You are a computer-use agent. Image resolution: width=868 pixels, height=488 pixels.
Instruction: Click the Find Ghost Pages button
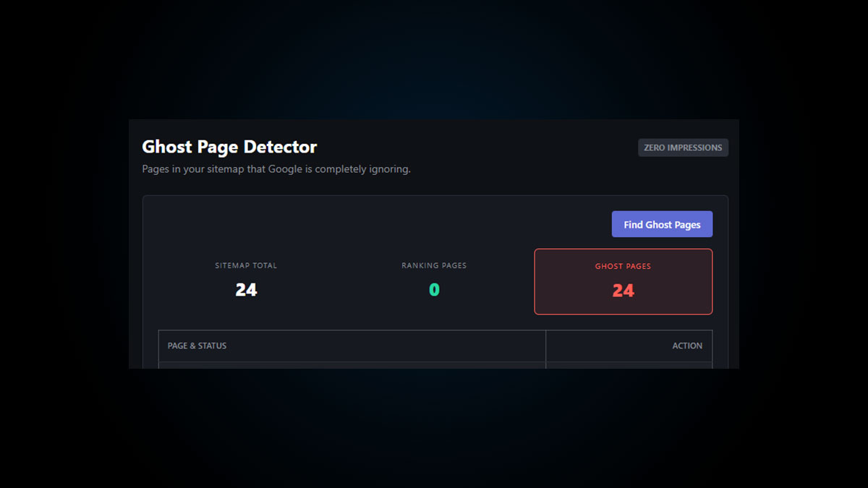662,224
